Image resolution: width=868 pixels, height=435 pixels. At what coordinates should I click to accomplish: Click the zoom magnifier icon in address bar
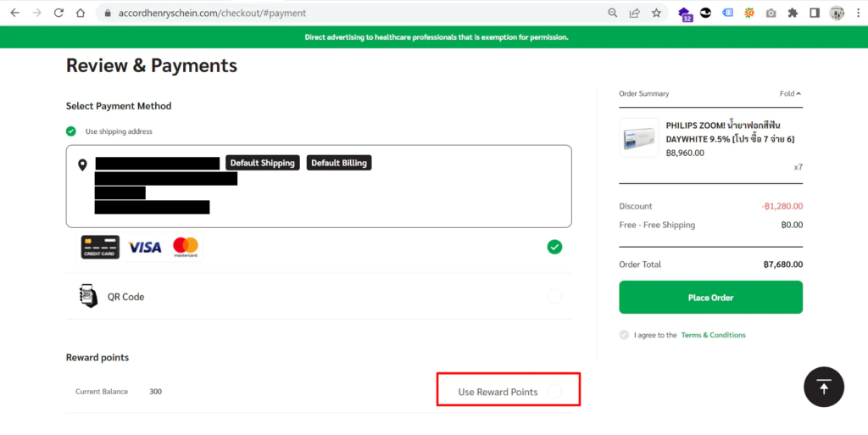coord(613,13)
